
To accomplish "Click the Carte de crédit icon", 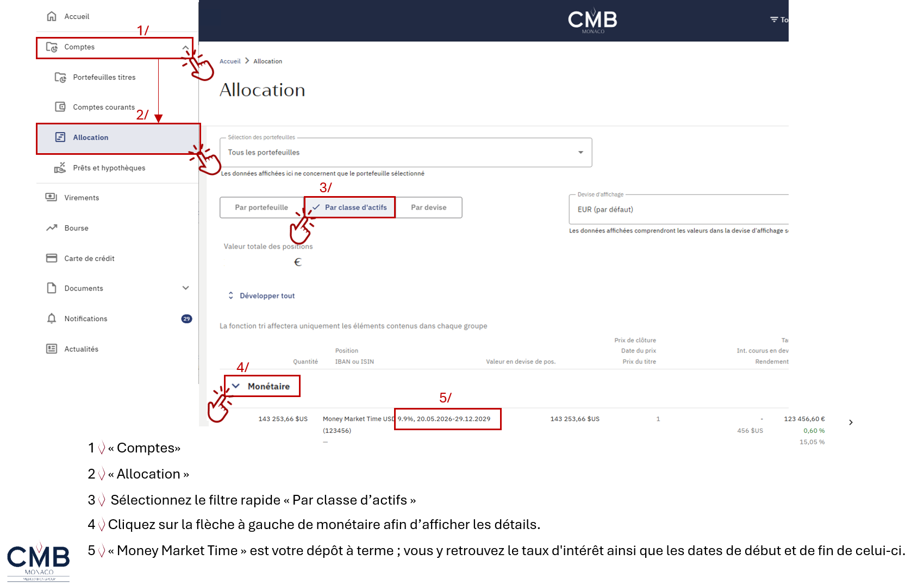I will [52, 258].
